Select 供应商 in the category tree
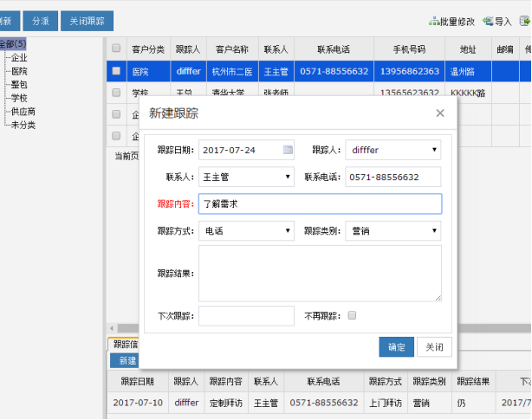The height and width of the screenshot is (420, 532). (23, 112)
